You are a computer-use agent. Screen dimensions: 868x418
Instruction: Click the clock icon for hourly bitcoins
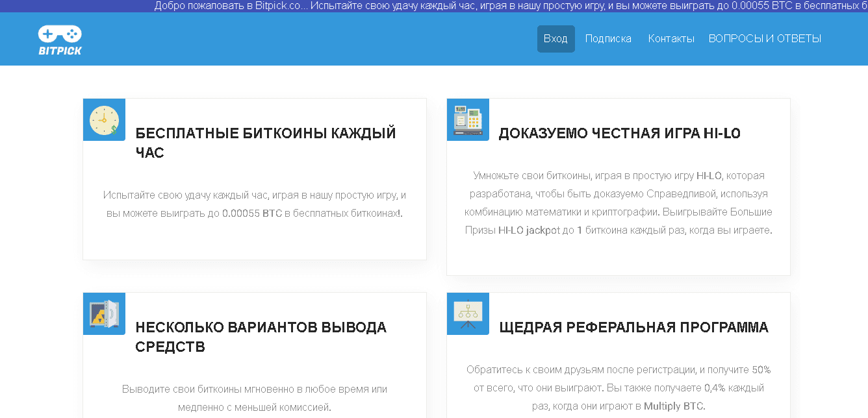(104, 120)
